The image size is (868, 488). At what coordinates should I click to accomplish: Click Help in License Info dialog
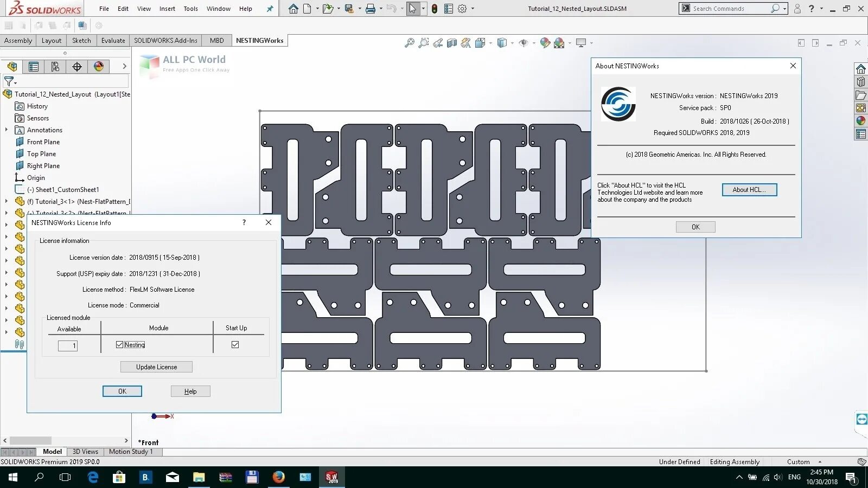coord(190,391)
